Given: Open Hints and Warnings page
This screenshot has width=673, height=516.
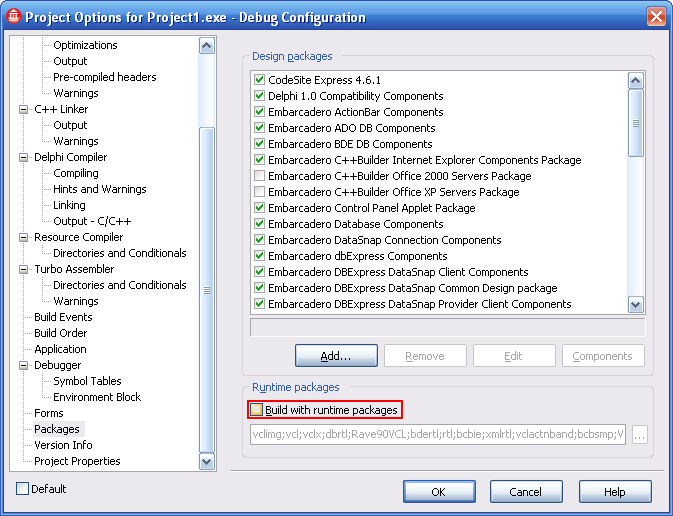Looking at the screenshot, I should pyautogui.click(x=100, y=189).
